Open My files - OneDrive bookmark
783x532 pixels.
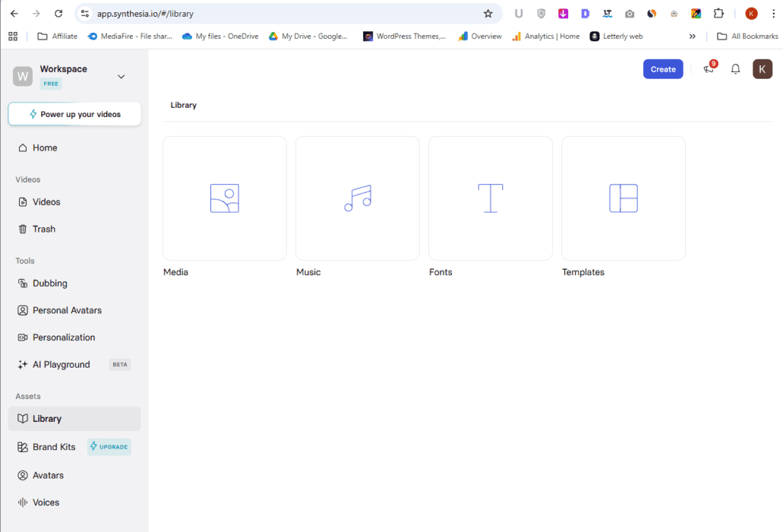tap(220, 36)
